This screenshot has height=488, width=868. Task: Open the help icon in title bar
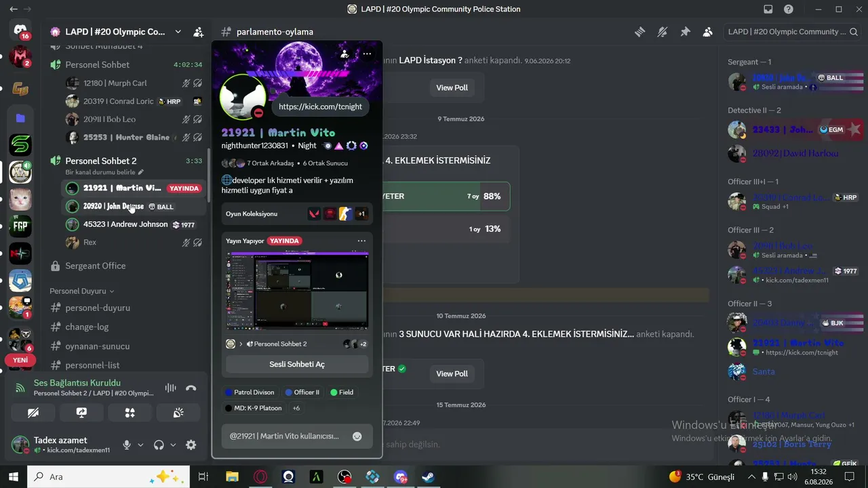point(789,9)
